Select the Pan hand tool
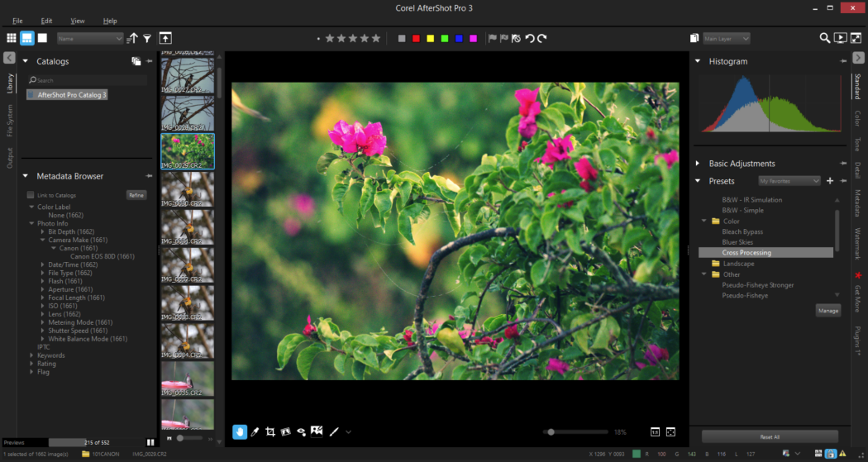The image size is (868, 462). 240,431
